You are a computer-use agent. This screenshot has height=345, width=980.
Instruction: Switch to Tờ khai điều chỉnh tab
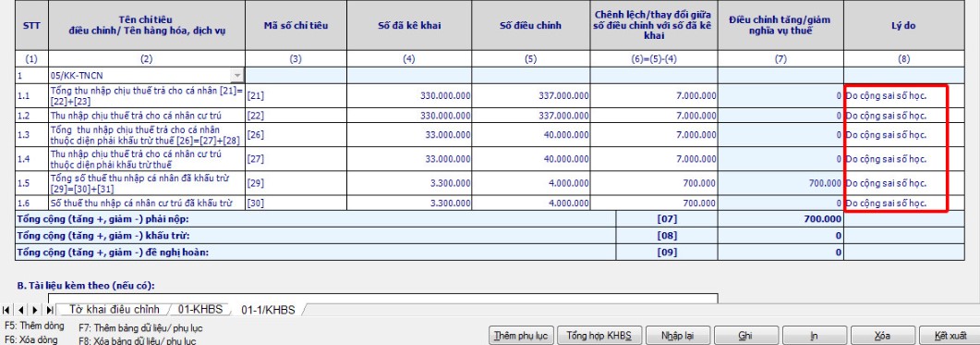pyautogui.click(x=115, y=309)
